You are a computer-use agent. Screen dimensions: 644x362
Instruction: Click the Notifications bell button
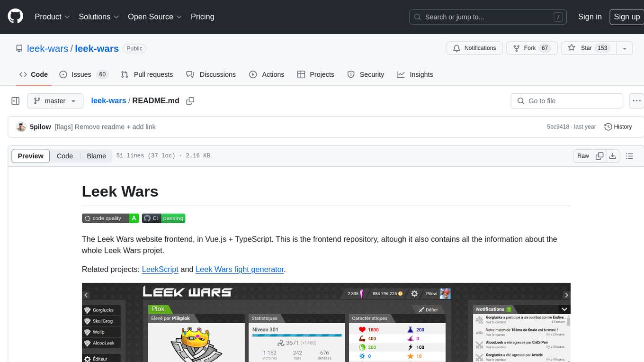pos(474,48)
